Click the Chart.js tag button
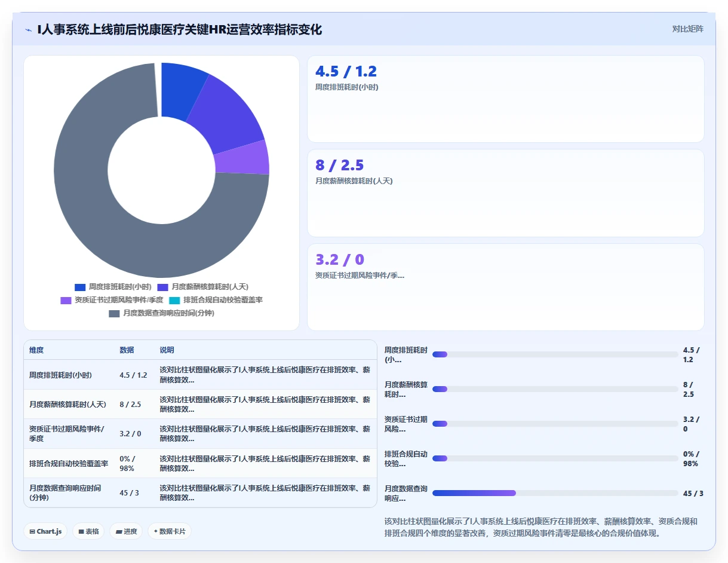The image size is (728, 563). click(45, 531)
